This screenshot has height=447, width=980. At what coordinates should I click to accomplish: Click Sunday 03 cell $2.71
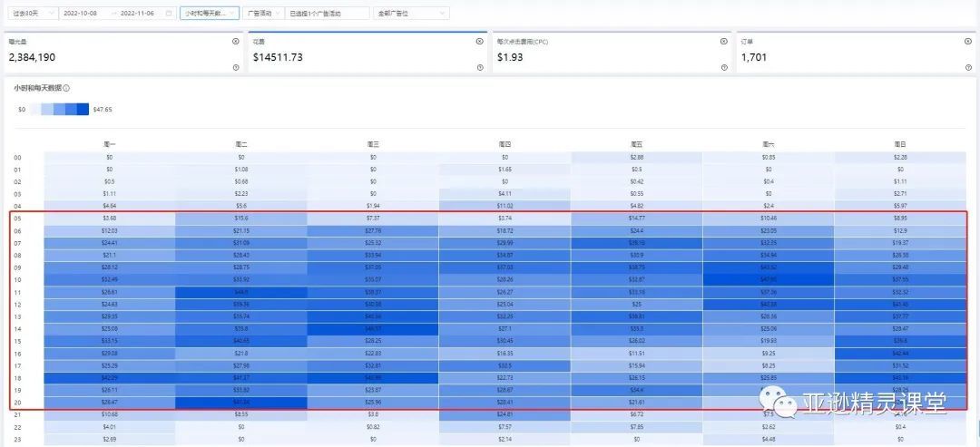pyautogui.click(x=900, y=193)
